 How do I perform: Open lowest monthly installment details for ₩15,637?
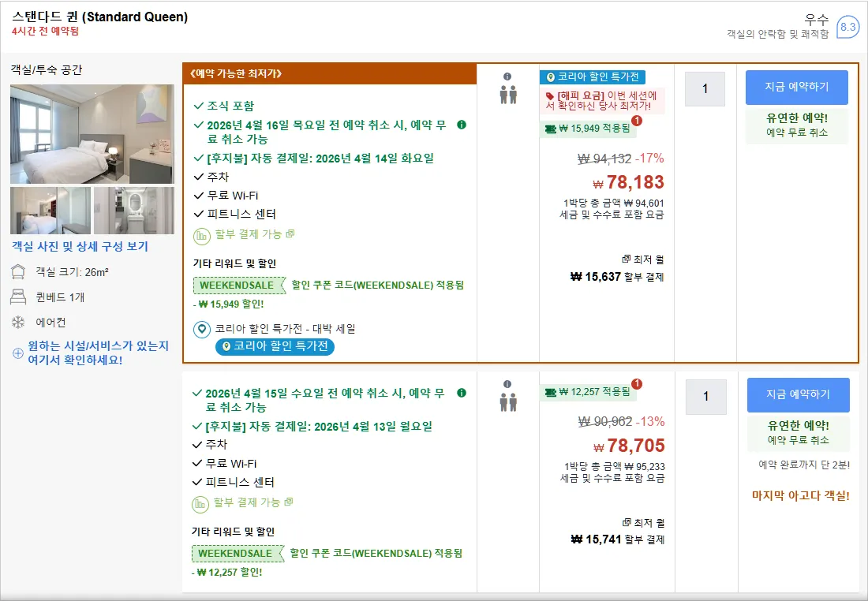[x=642, y=259]
